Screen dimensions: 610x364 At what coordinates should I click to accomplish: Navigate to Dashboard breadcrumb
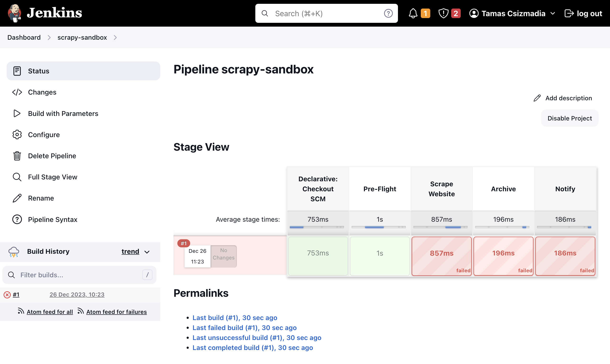[x=24, y=37]
